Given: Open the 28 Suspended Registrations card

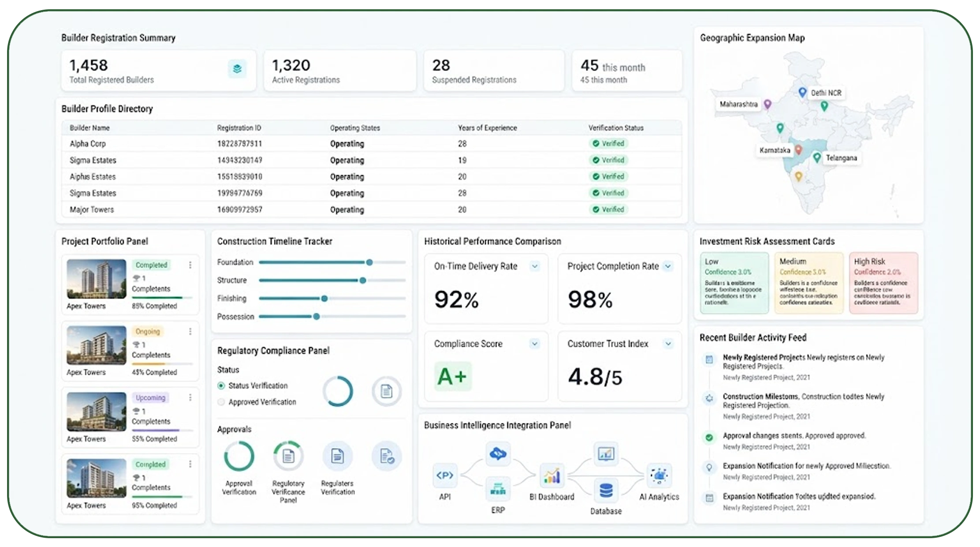Looking at the screenshot, I should [x=494, y=71].
